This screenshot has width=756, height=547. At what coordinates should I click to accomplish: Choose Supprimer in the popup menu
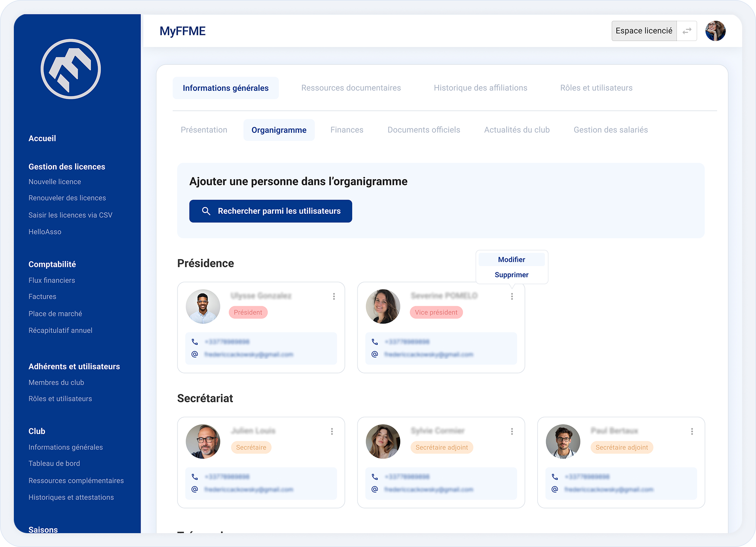click(512, 275)
